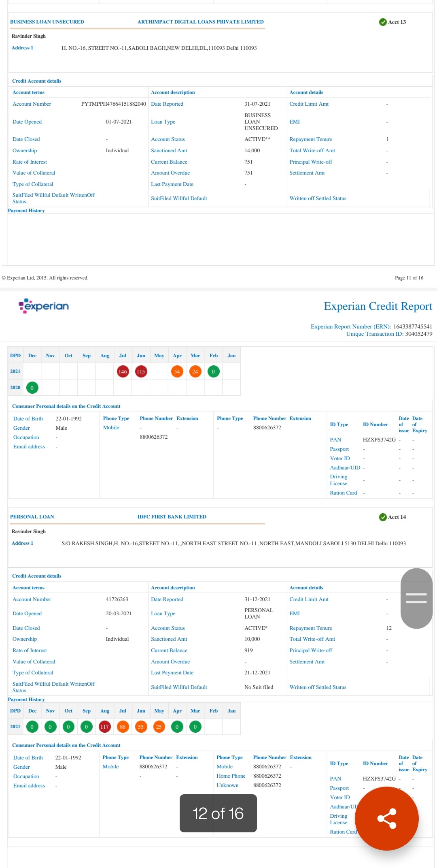
Task: Tap the orange share floating button
Action: [x=386, y=818]
